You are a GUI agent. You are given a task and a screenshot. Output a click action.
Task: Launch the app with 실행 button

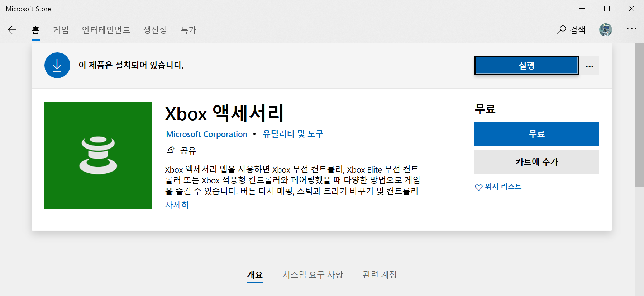[x=526, y=65]
